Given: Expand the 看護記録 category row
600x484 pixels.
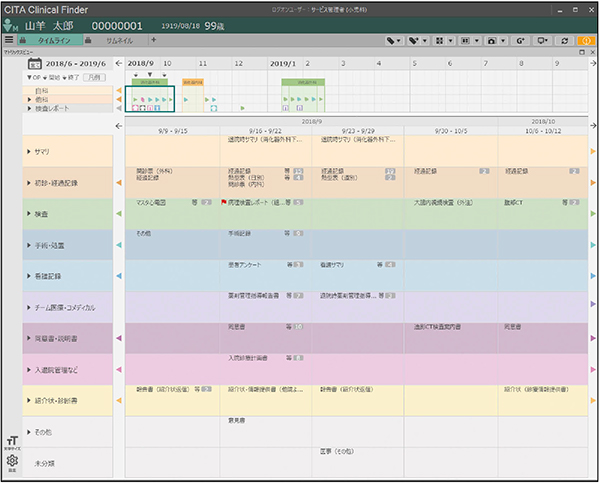Looking at the screenshot, I should (45, 276).
